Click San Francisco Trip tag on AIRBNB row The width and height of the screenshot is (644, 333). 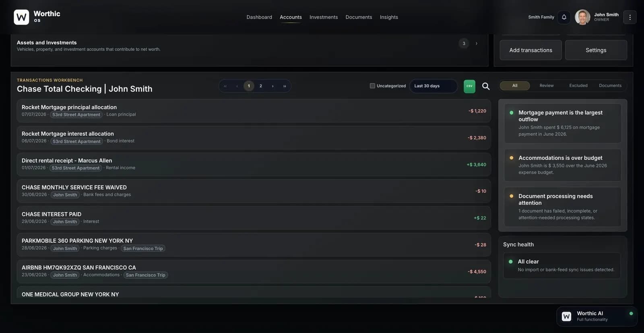coord(146,275)
